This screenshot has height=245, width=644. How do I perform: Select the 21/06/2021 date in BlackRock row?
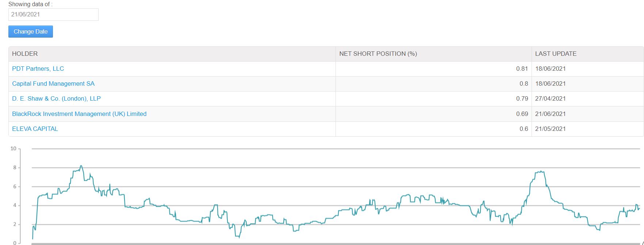click(551, 114)
